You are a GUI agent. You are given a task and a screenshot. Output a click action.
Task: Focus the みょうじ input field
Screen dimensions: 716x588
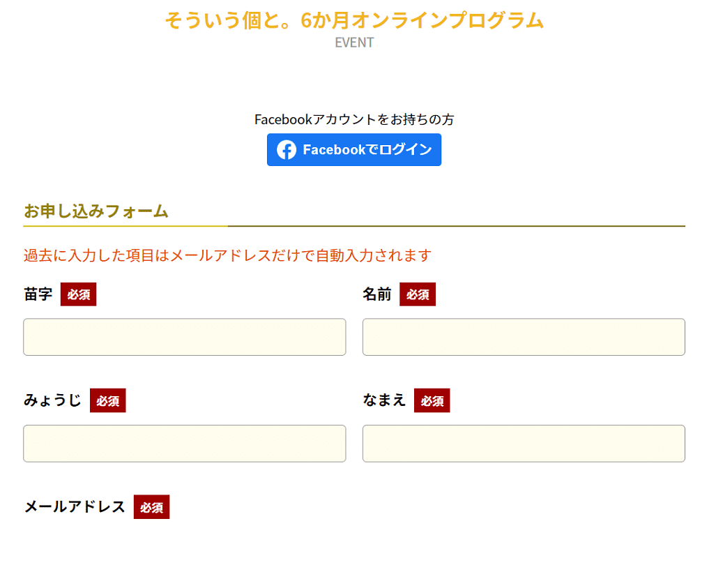(185, 444)
